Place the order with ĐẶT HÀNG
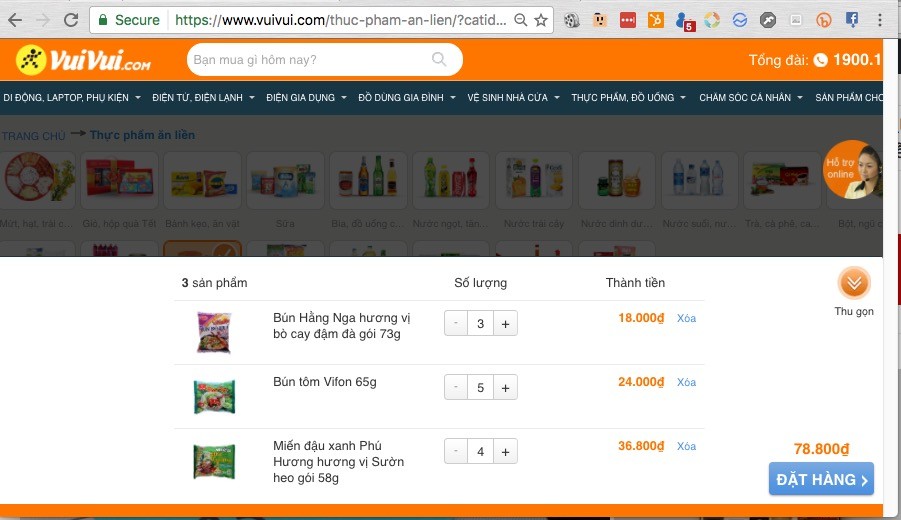The width and height of the screenshot is (901, 520). tap(821, 479)
